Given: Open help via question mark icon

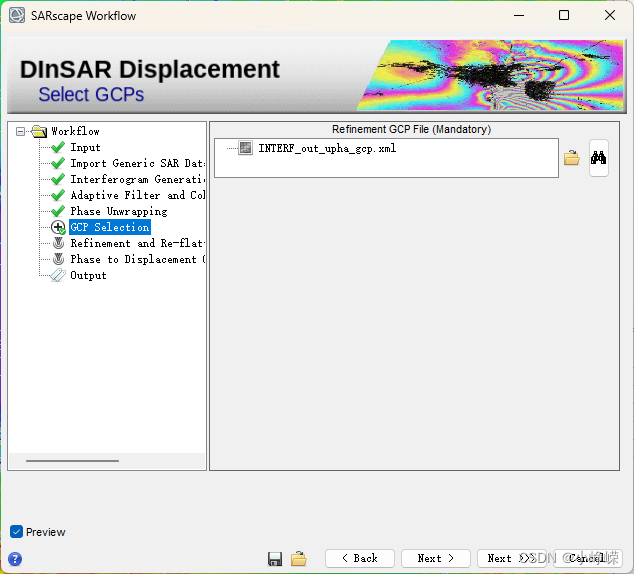Looking at the screenshot, I should (x=15, y=559).
